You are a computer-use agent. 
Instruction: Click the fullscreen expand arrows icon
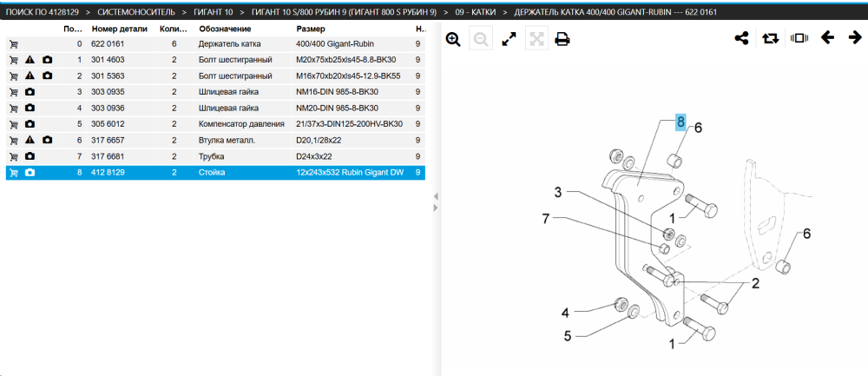[509, 39]
